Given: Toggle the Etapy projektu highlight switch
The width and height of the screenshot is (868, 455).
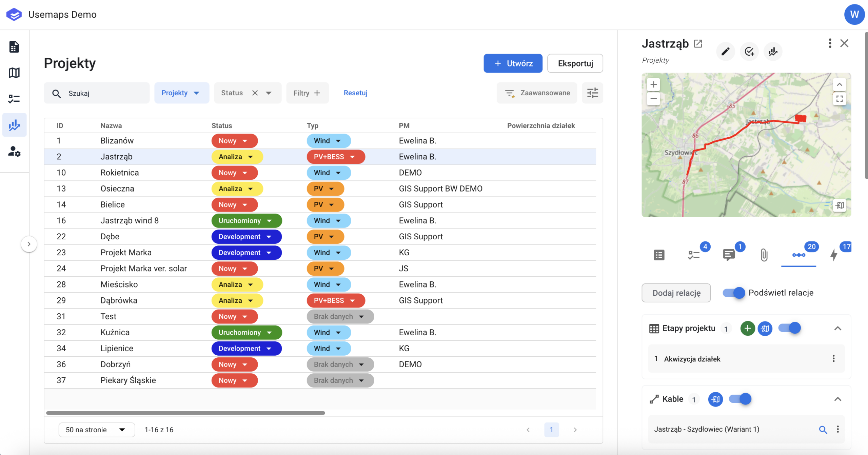Looking at the screenshot, I should tap(789, 328).
